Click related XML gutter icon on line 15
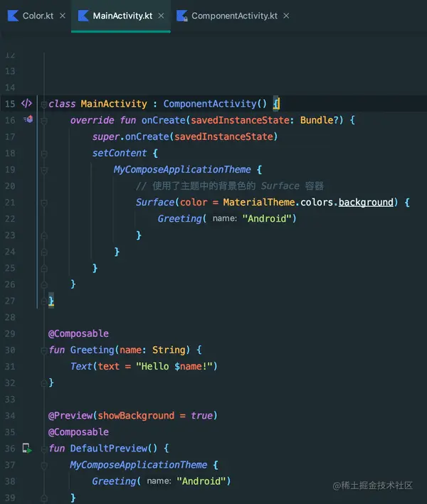 (x=26, y=104)
